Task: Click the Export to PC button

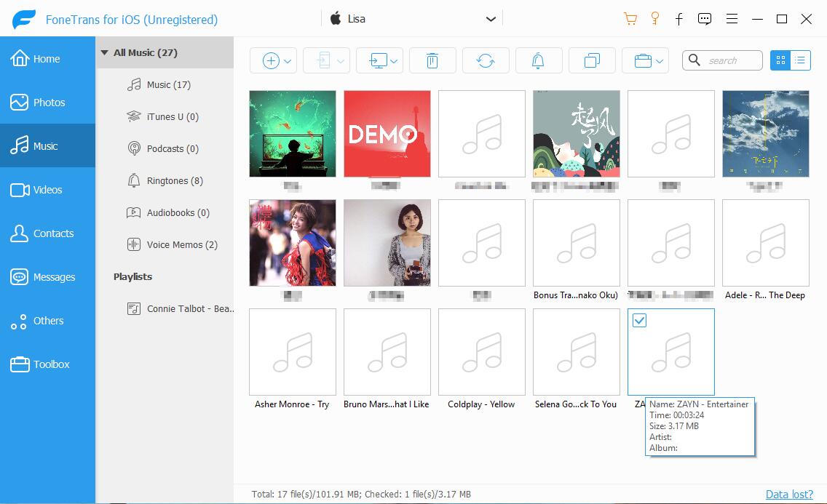Action: (x=378, y=60)
